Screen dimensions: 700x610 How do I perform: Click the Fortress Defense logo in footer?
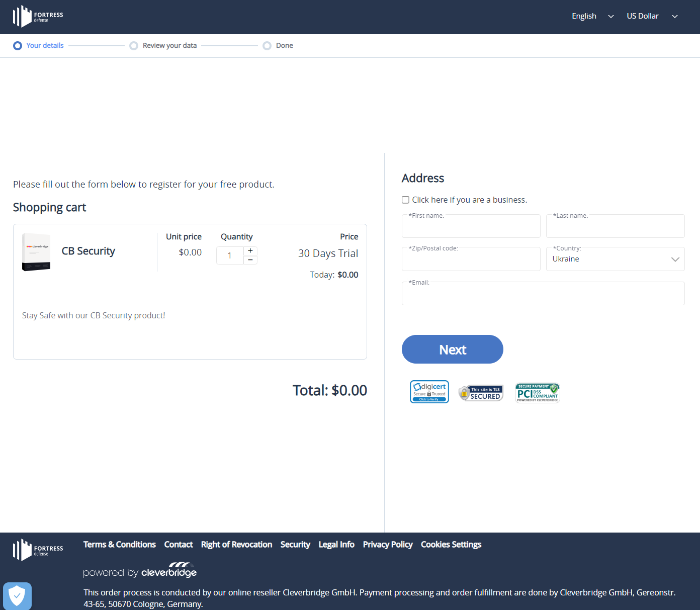[38, 550]
